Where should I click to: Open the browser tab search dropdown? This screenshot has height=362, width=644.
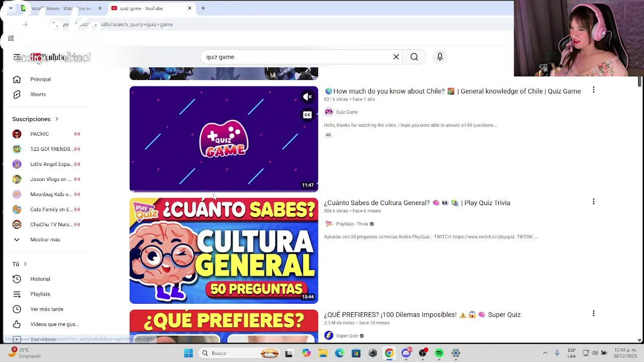(11, 8)
